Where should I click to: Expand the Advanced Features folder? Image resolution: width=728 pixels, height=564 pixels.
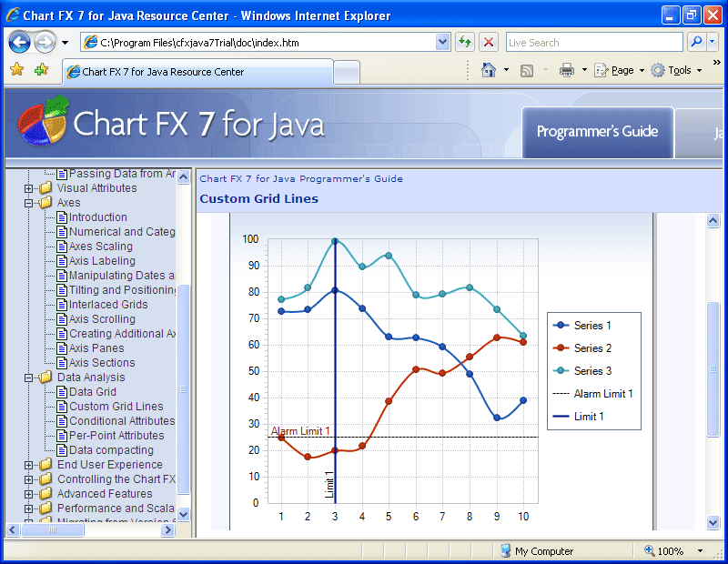(29, 494)
